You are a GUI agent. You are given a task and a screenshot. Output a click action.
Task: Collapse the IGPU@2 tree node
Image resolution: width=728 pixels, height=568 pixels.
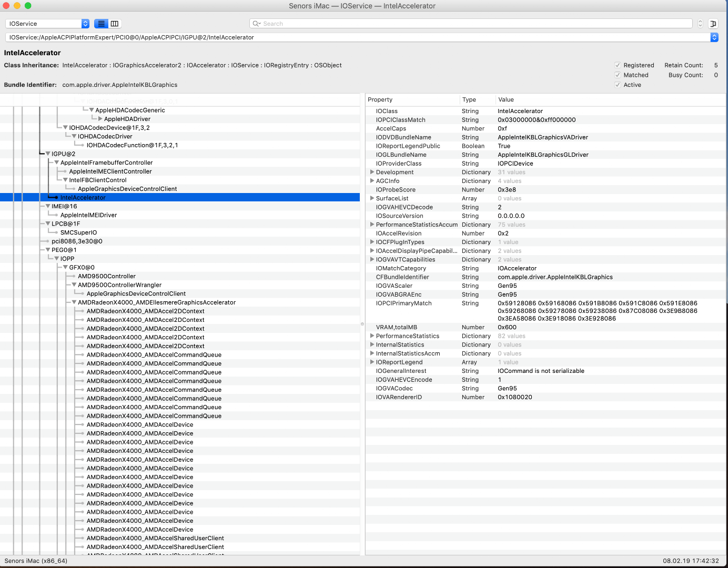tap(48, 154)
